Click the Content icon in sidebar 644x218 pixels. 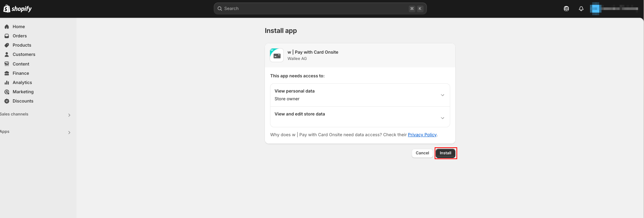point(7,64)
